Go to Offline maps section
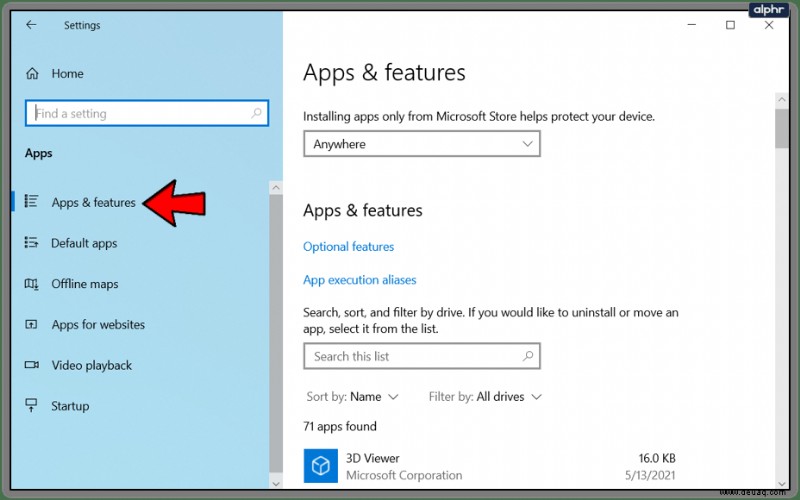Image resolution: width=800 pixels, height=500 pixels. click(x=85, y=284)
